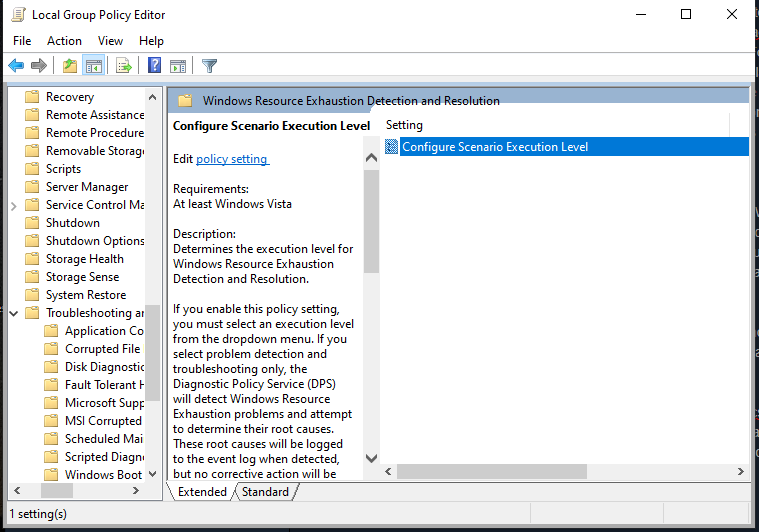
Task: Click the Filter funnel icon
Action: [209, 66]
